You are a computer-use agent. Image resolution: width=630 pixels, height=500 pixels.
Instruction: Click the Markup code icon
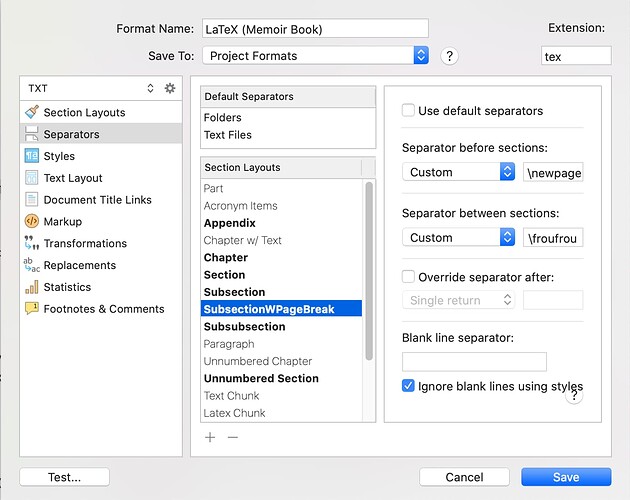point(32,221)
